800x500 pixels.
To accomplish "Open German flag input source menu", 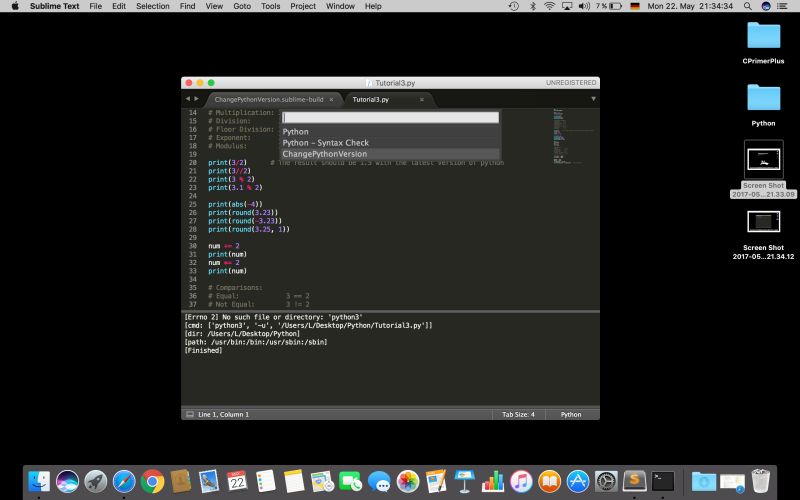I will 635,6.
